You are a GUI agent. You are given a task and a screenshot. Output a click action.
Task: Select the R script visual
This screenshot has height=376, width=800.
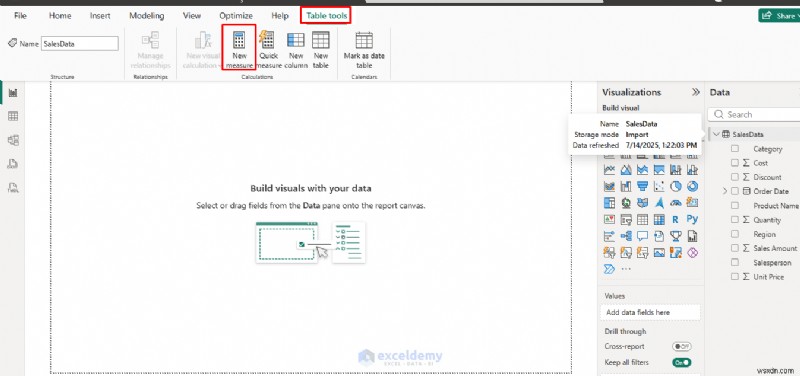pos(676,219)
